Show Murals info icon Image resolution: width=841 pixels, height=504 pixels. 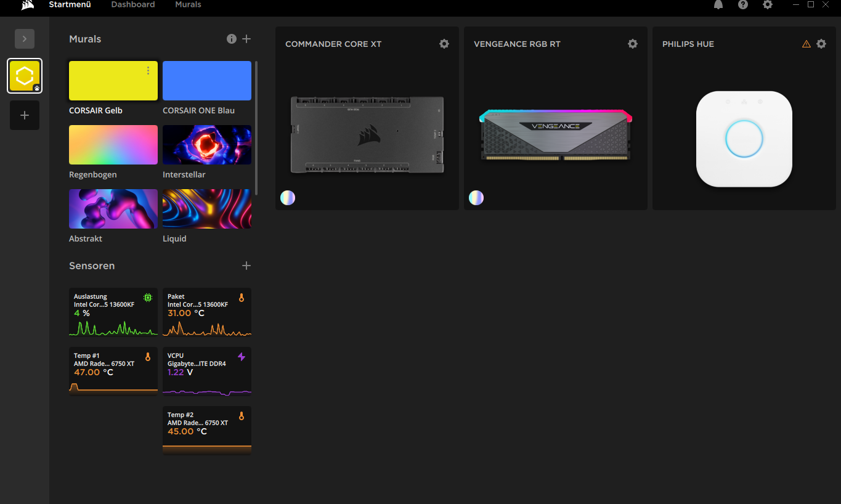coord(232,39)
